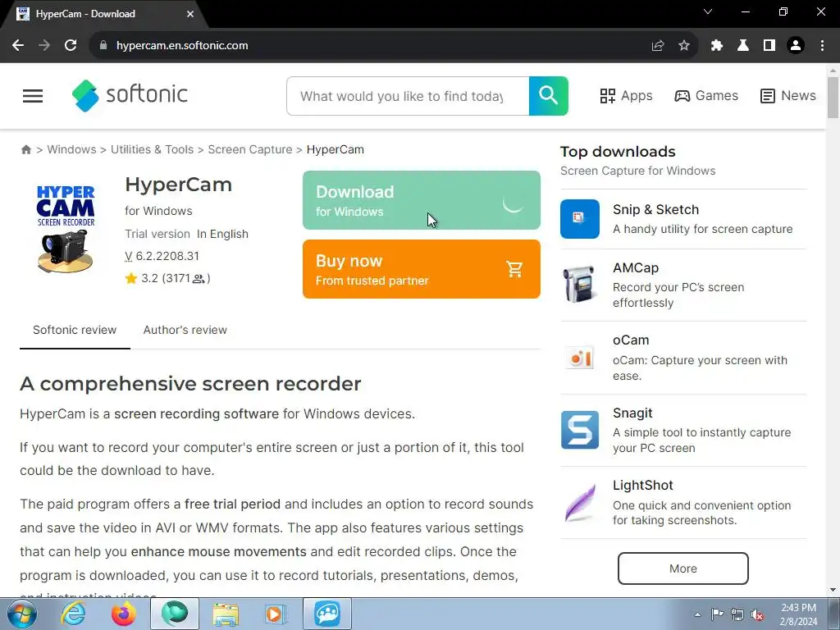The width and height of the screenshot is (840, 630).
Task: Open the tab search chevron
Action: (708, 11)
